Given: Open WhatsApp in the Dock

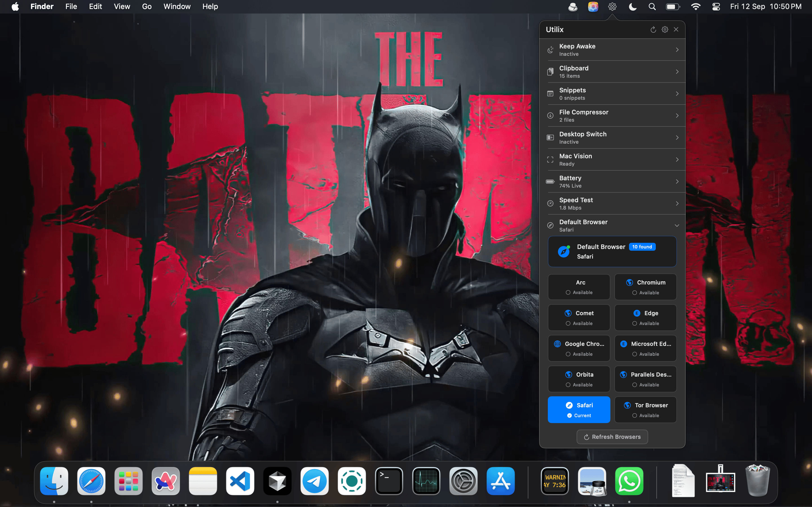Looking at the screenshot, I should pos(629,481).
